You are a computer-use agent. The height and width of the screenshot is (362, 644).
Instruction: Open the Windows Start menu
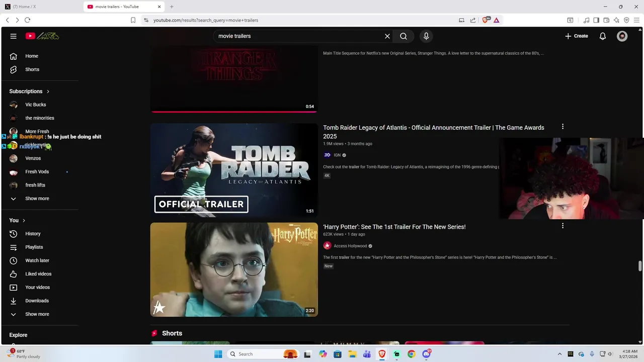click(x=218, y=354)
